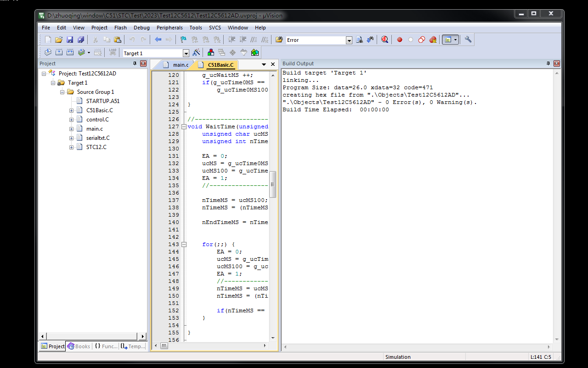Click the Simulation status bar entry
Image resolution: width=588 pixels, height=368 pixels.
pos(398,357)
